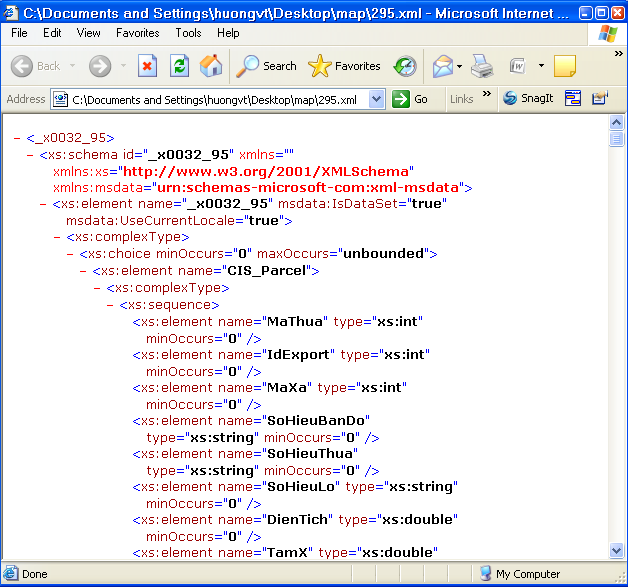This screenshot has width=628, height=587.
Task: Open the address bar dropdown list
Action: coord(376,99)
